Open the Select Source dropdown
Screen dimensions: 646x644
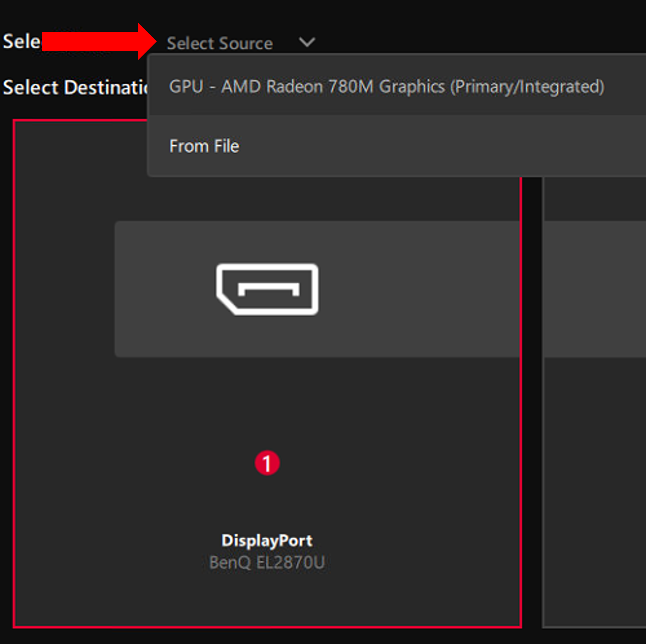point(241,43)
